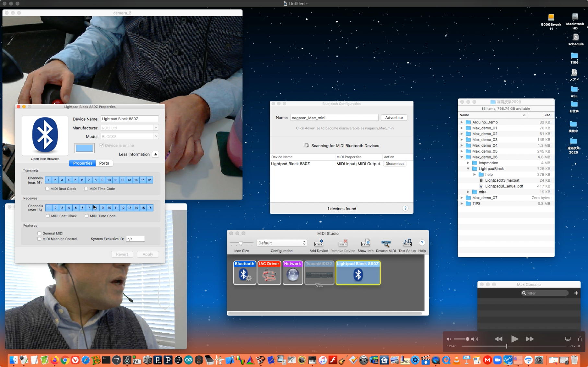Select the Properties tab
Image resolution: width=588 pixels, height=367 pixels.
(83, 163)
